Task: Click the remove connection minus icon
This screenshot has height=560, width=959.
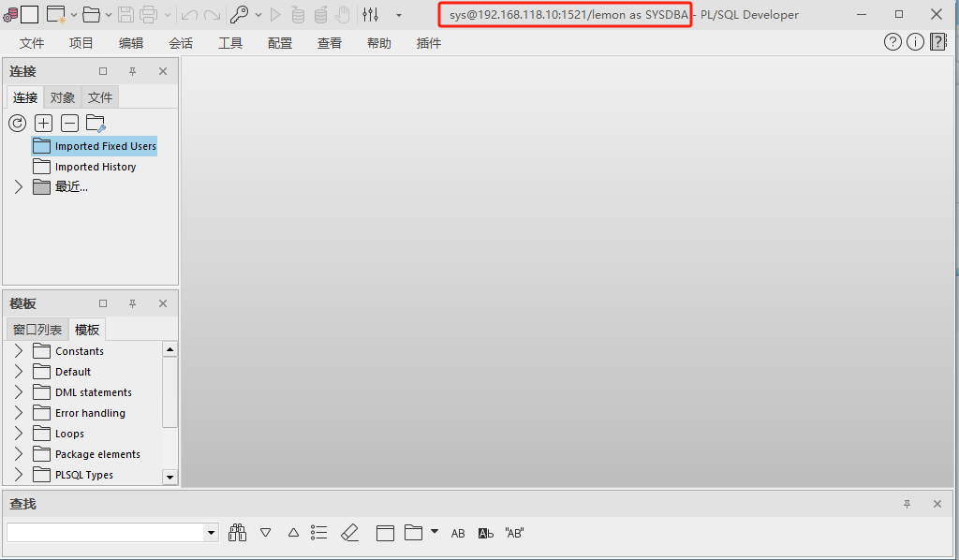Action: click(x=69, y=123)
